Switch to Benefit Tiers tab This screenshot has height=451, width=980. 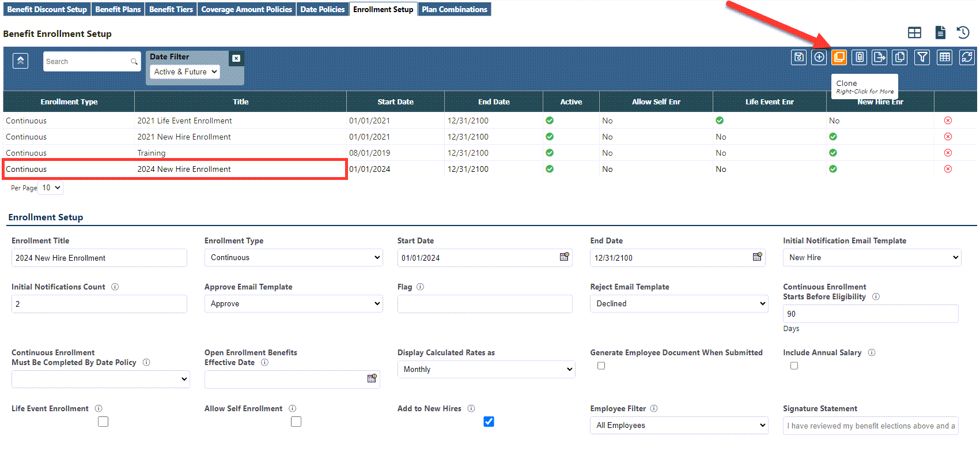click(171, 9)
